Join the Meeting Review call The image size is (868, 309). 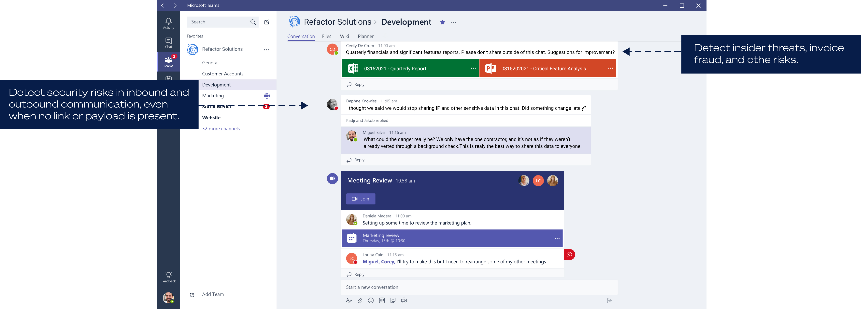pyautogui.click(x=361, y=199)
